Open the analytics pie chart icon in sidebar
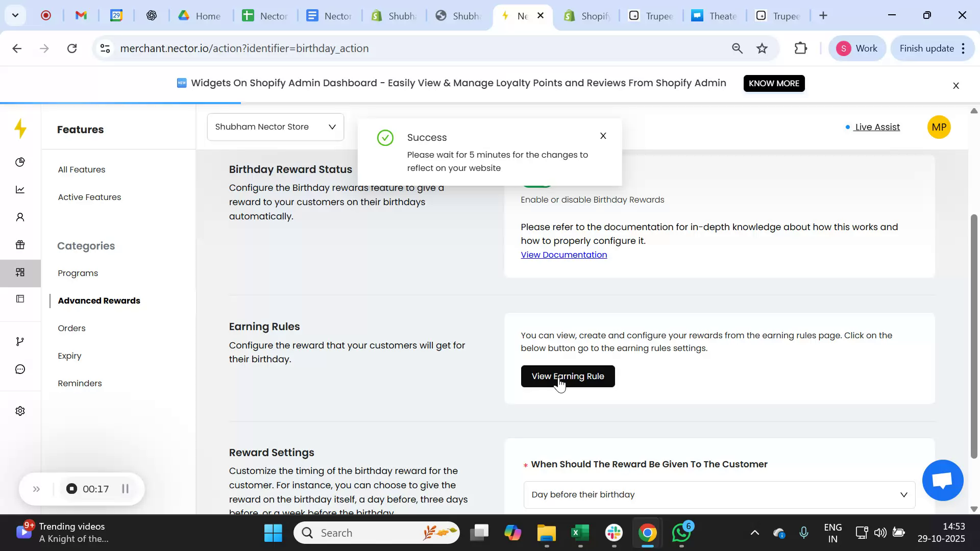 [20, 162]
